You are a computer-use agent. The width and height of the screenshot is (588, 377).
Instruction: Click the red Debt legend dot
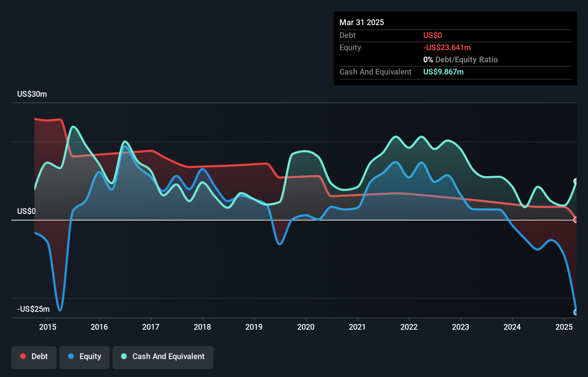coord(23,356)
